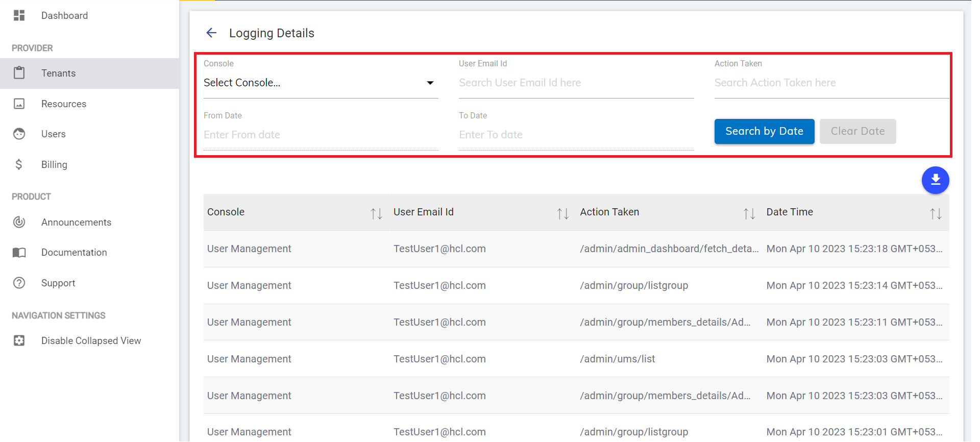Click the Announcements icon
Image resolution: width=980 pixels, height=442 pixels.
point(19,222)
